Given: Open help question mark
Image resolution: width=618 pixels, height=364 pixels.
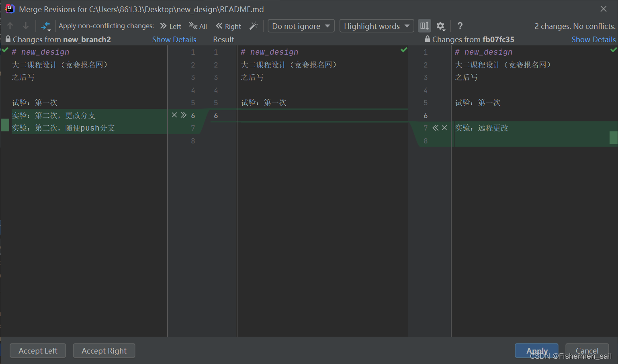Looking at the screenshot, I should click(x=460, y=26).
